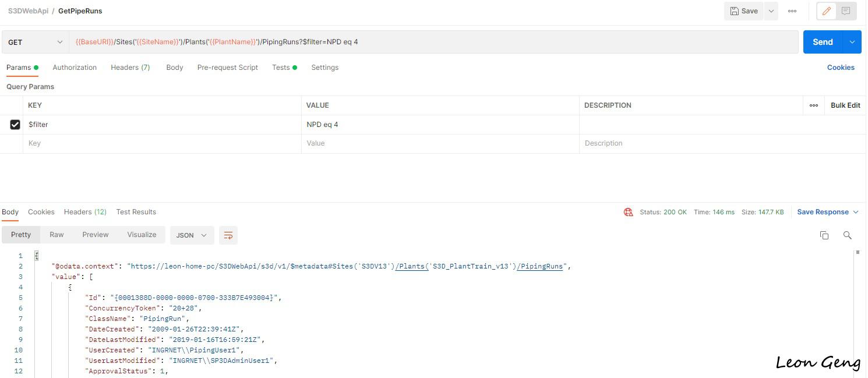Click the request URL field

coord(433,42)
